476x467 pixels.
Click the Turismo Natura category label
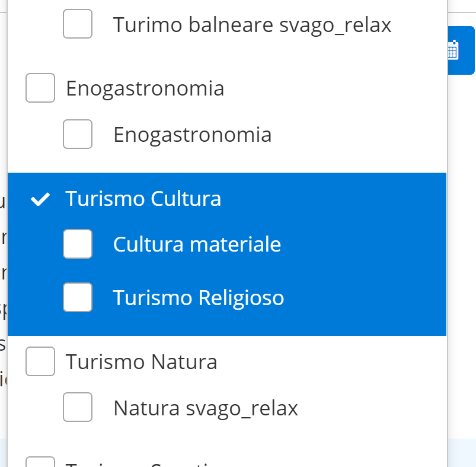(141, 361)
